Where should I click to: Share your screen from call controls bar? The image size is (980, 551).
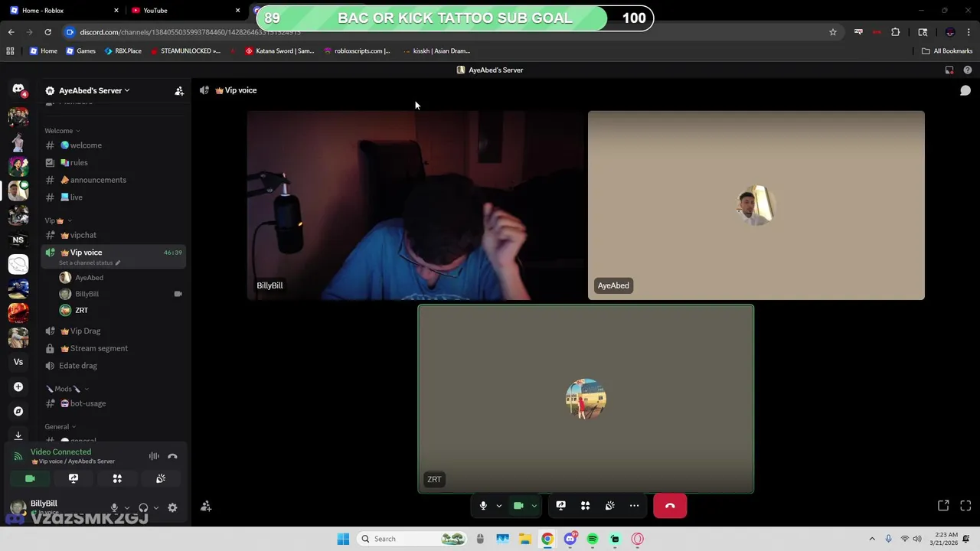pos(560,506)
